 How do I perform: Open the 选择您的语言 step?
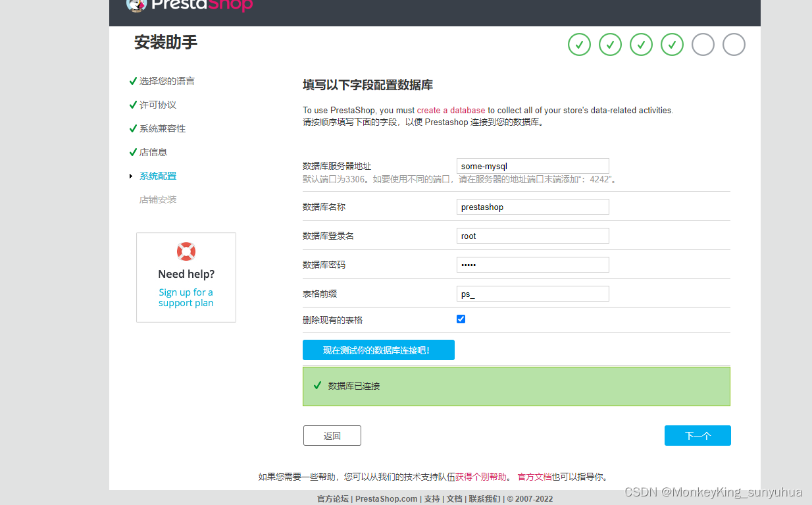167,81
